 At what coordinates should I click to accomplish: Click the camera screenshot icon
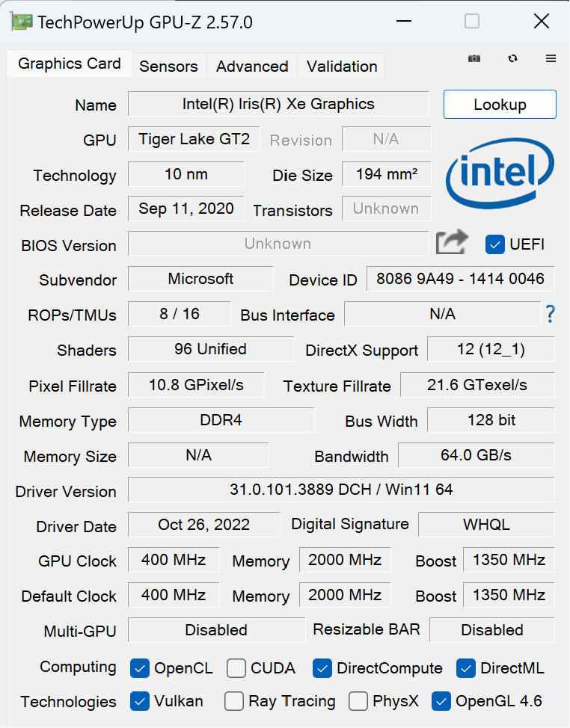tap(474, 58)
